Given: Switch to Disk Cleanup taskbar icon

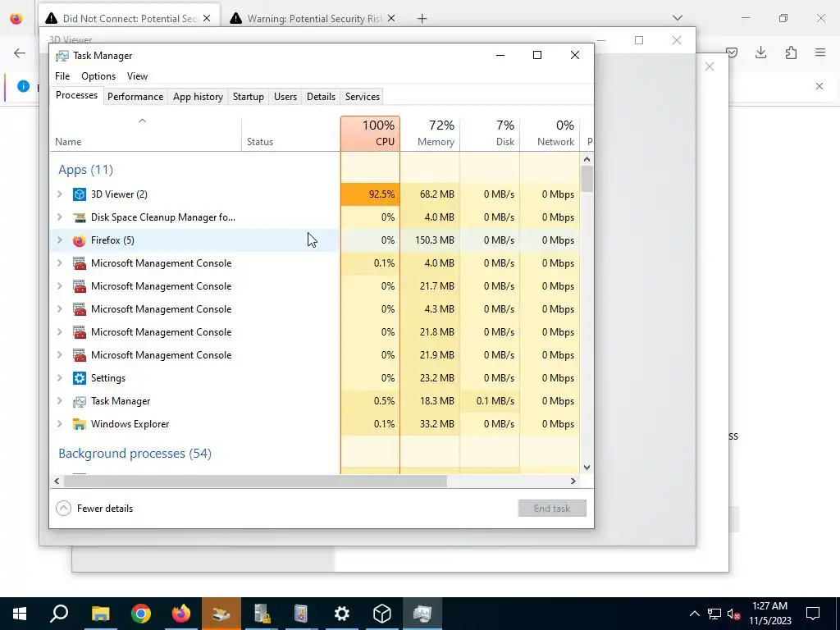Looking at the screenshot, I should [x=221, y=614].
